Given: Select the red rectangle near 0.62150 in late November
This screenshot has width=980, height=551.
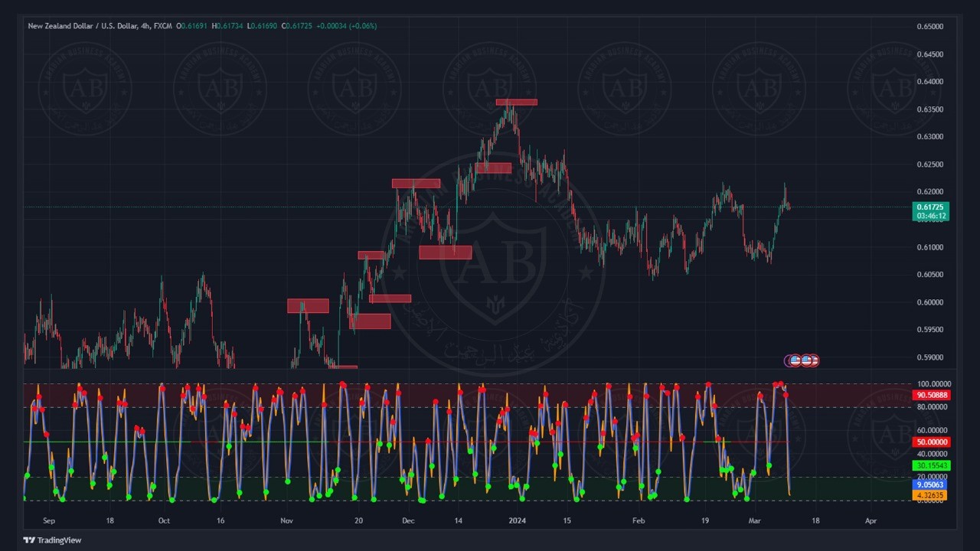Looking at the screenshot, I should 416,184.
